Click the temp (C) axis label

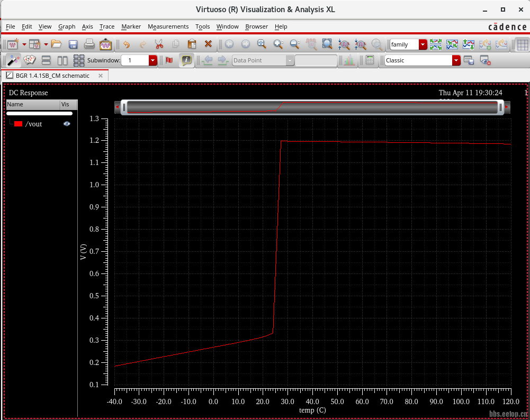(312, 410)
